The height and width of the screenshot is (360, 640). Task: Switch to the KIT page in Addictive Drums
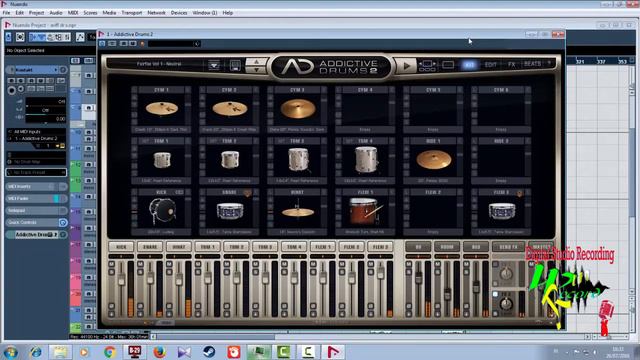pos(469,64)
